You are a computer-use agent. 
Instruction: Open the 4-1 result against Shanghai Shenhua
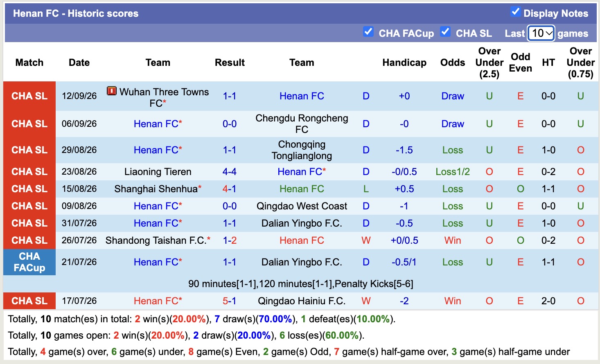(230, 189)
